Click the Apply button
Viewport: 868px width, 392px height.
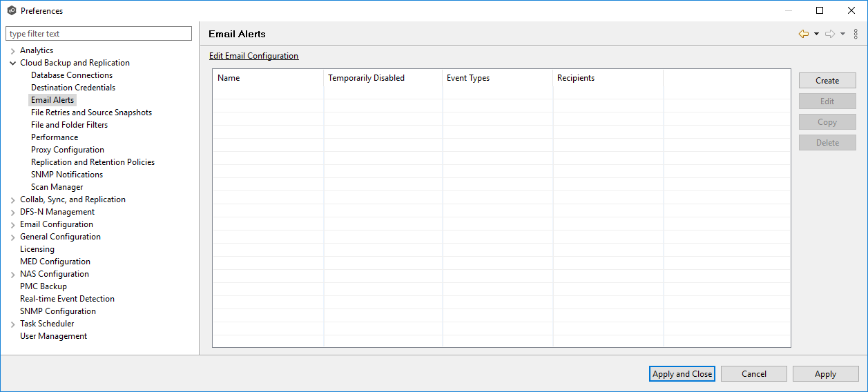pos(825,373)
